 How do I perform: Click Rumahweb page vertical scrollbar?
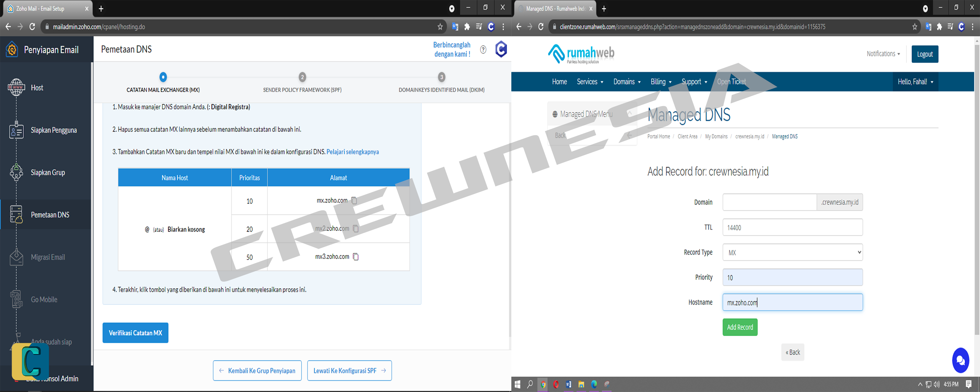point(977,190)
